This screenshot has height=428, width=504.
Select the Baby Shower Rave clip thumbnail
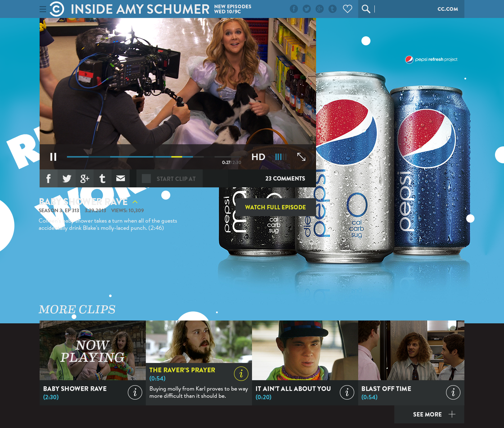(93, 350)
